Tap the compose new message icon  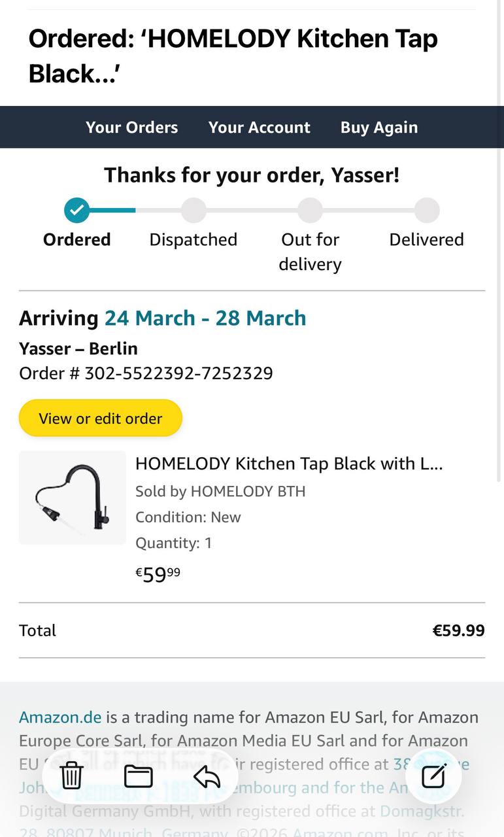pyautogui.click(x=433, y=776)
